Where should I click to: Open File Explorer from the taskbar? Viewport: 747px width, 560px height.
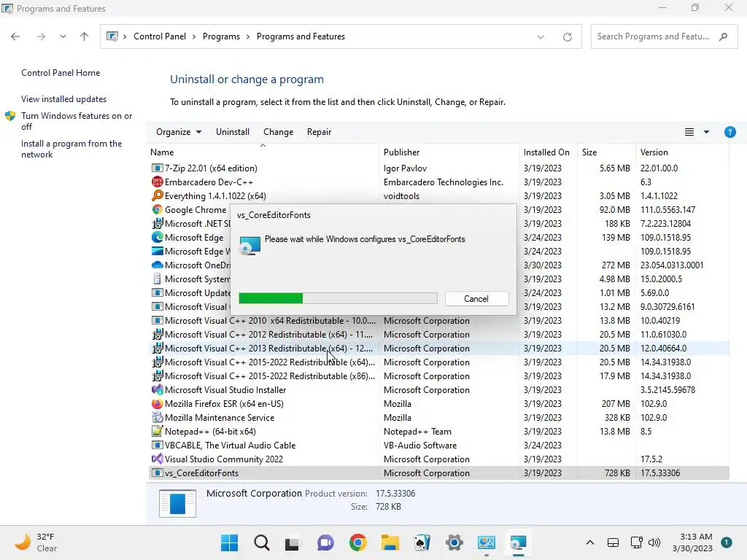coord(390,542)
